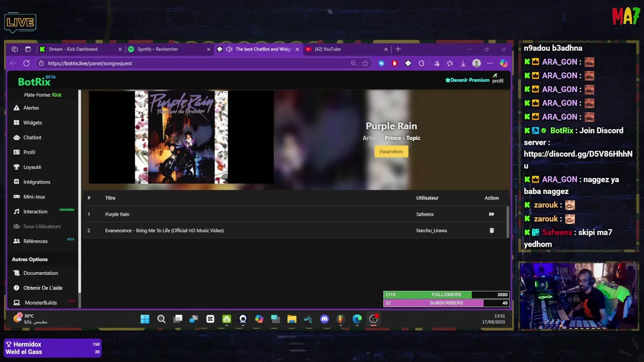This screenshot has height=362, width=644.
Task: Open the Copilot icon in browser
Action: (504, 63)
